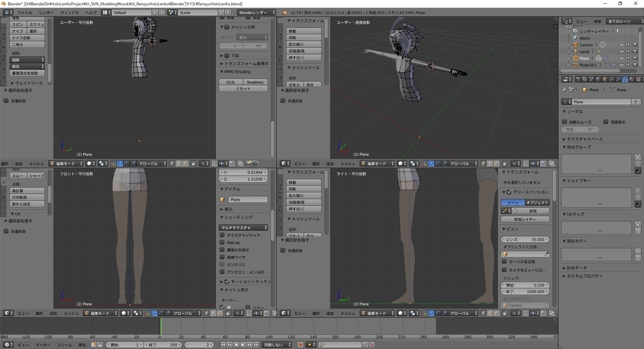Screen dimensions: 644x349
Task: Open the マーカー menu in the timeline
Action: pos(43,345)
